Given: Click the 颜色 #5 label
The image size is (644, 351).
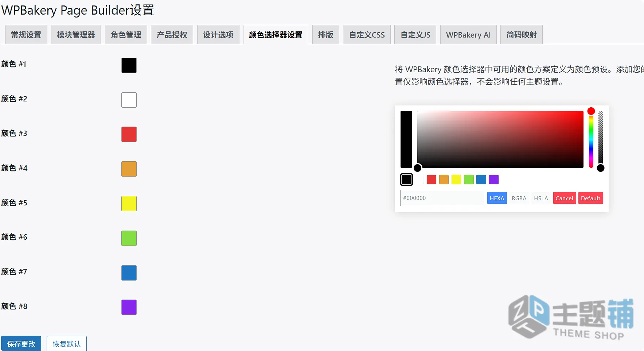Looking at the screenshot, I should click(x=14, y=203).
